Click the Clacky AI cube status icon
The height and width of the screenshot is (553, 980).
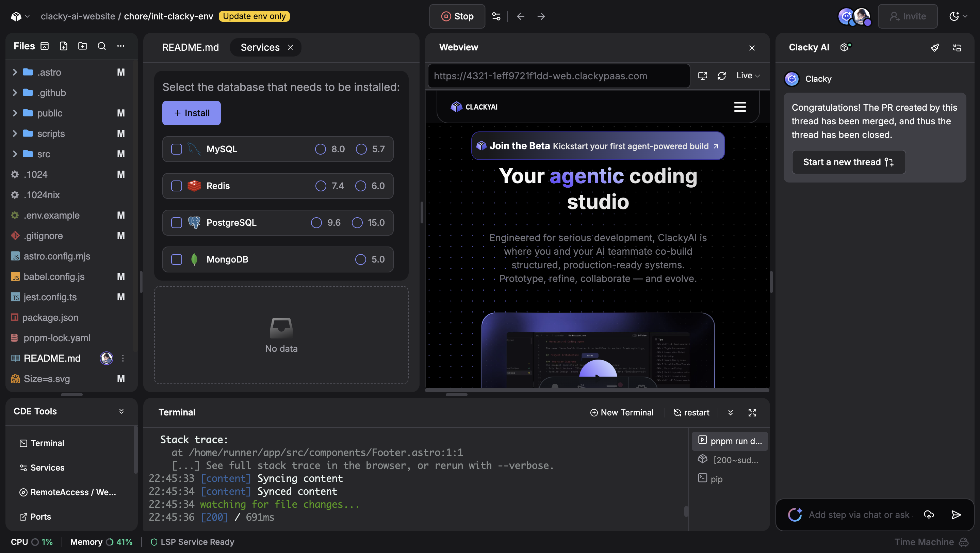coord(845,47)
